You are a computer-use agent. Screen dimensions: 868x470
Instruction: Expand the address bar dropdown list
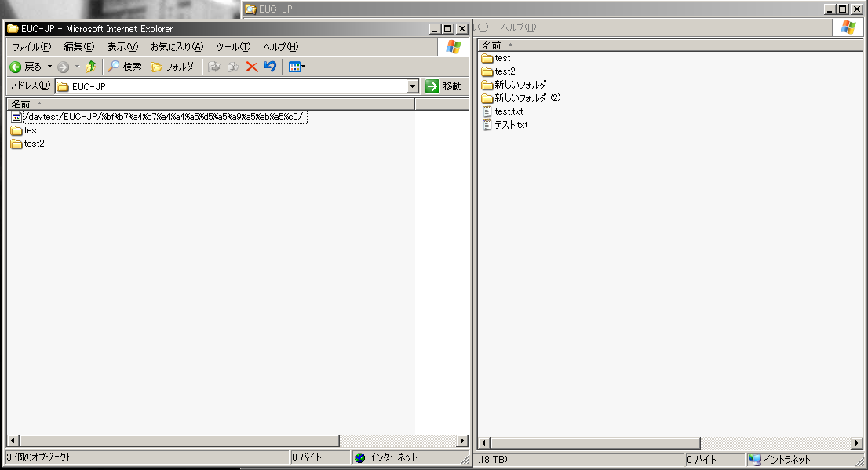point(412,86)
